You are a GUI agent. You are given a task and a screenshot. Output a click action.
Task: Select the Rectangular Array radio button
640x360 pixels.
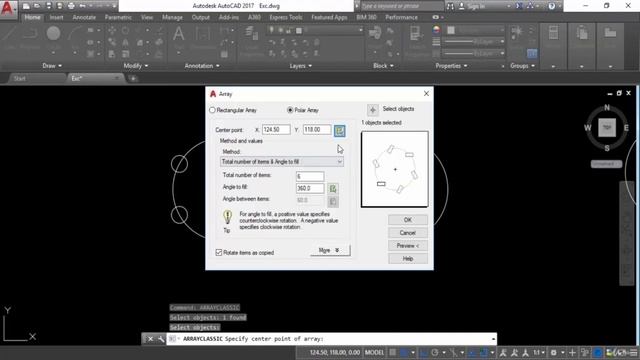(x=212, y=110)
